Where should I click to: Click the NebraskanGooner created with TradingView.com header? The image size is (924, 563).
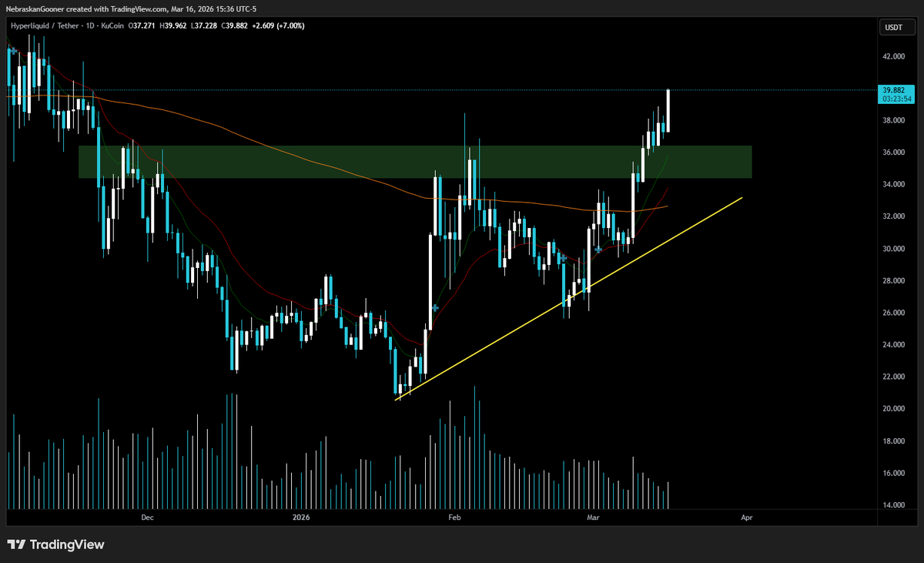(132, 8)
